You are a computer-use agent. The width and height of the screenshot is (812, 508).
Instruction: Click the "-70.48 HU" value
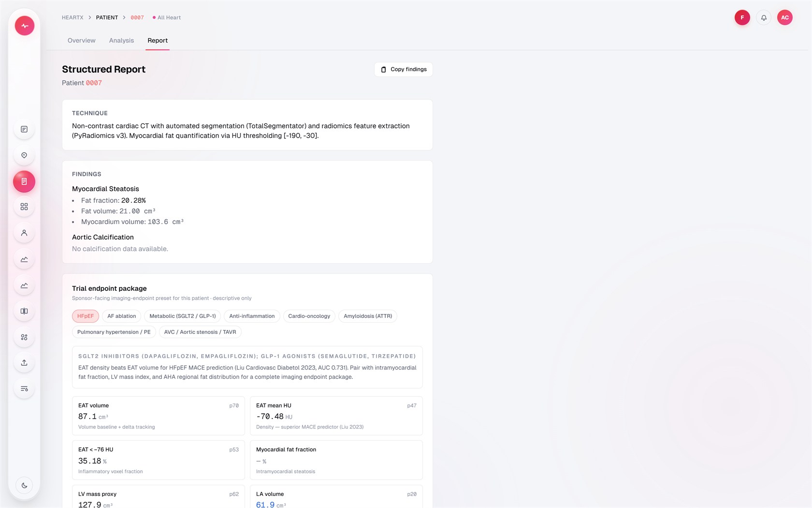tap(274, 417)
